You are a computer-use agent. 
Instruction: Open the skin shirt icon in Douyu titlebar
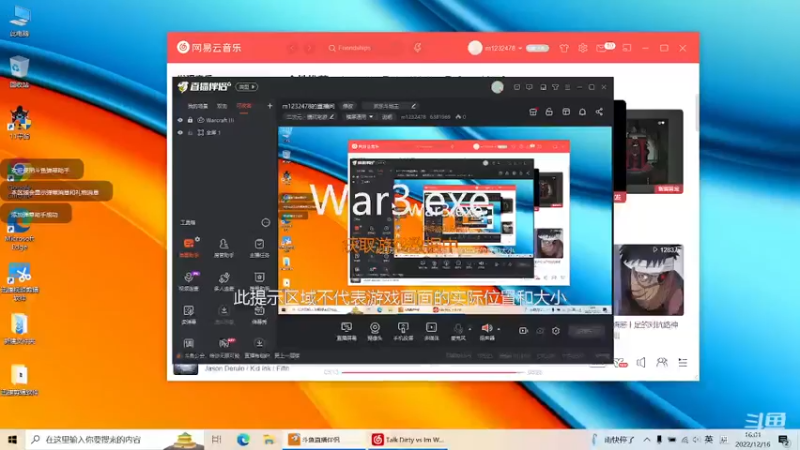coord(556,87)
